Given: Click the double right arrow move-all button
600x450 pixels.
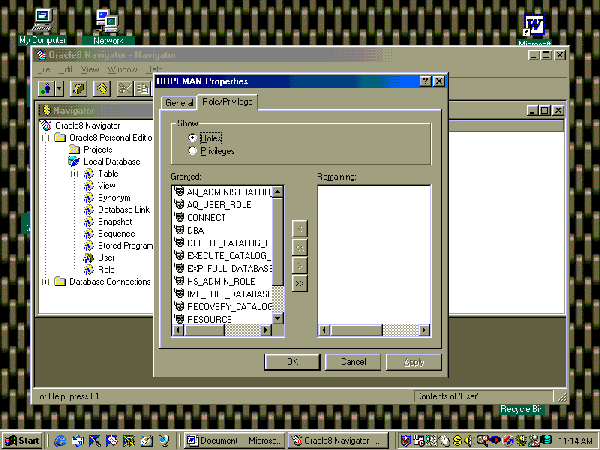Looking at the screenshot, I should (x=300, y=284).
